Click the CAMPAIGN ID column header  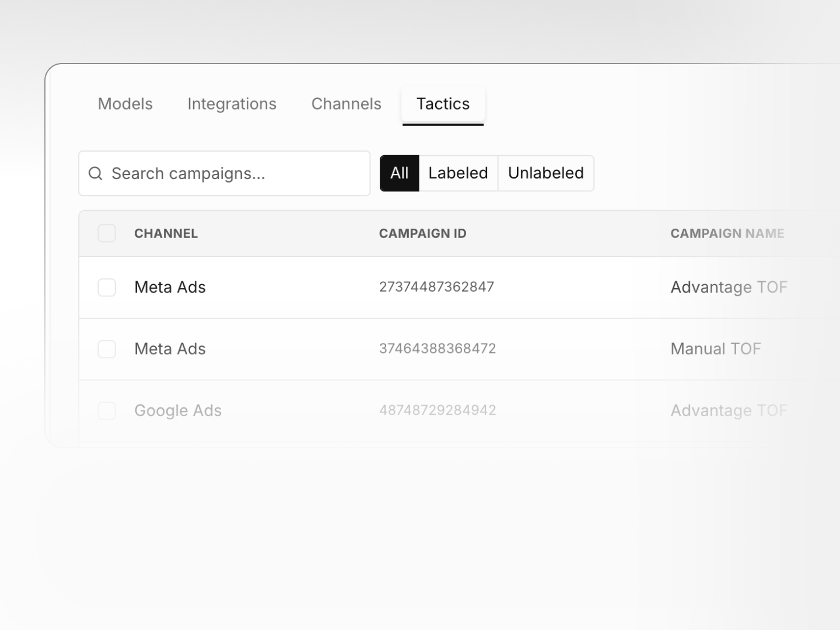pyautogui.click(x=422, y=233)
